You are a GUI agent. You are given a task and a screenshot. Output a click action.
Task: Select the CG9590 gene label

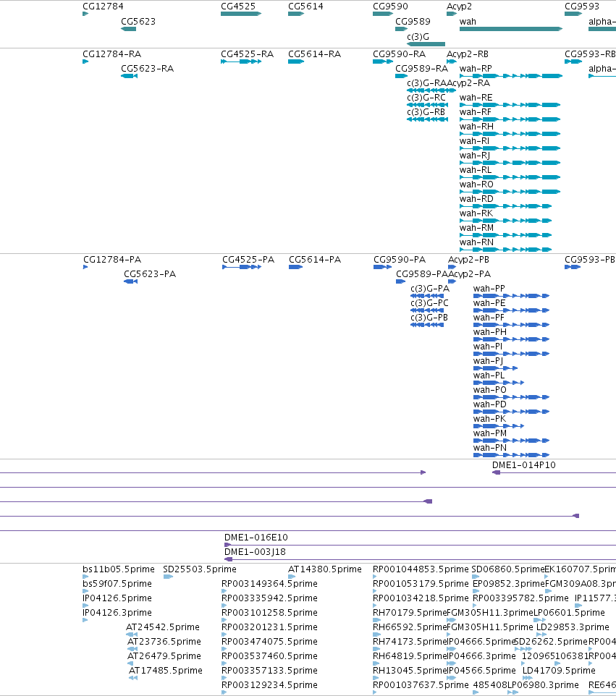click(390, 7)
